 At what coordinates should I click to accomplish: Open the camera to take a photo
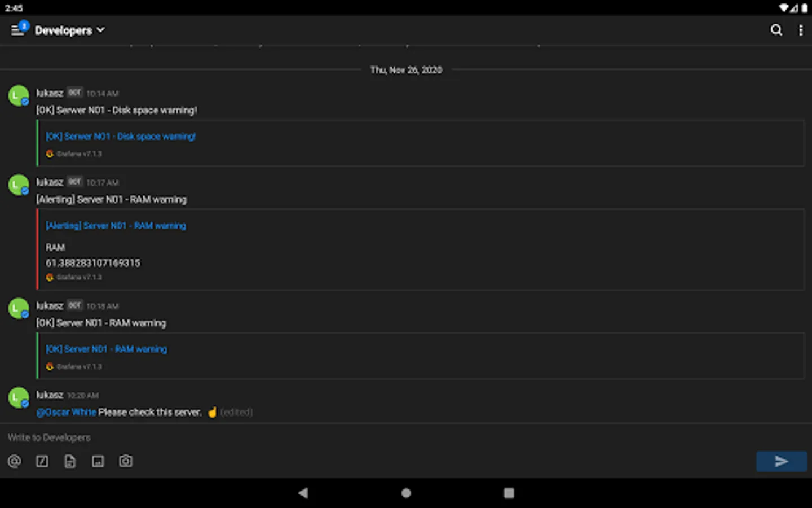[126, 461]
